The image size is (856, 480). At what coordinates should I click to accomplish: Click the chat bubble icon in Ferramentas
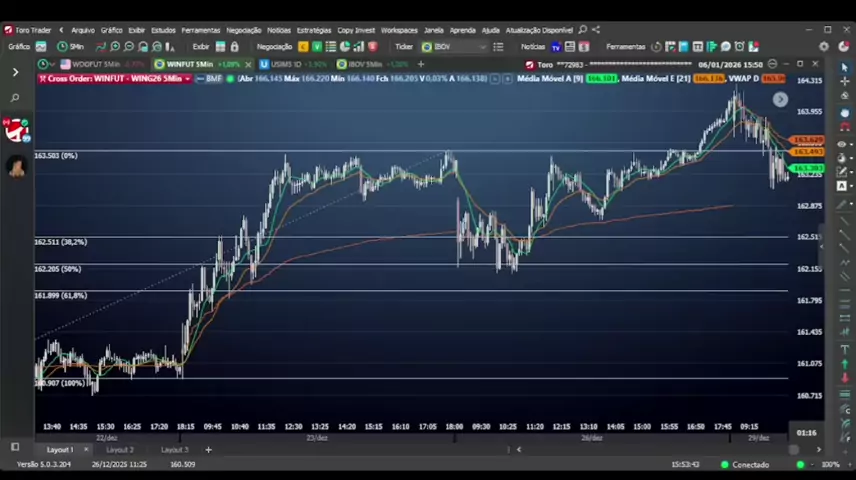pos(726,47)
